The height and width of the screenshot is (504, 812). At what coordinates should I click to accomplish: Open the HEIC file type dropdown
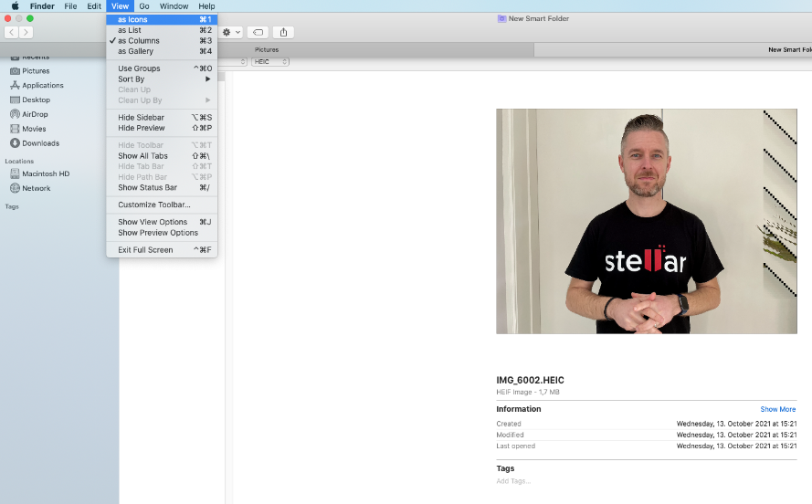click(x=270, y=61)
